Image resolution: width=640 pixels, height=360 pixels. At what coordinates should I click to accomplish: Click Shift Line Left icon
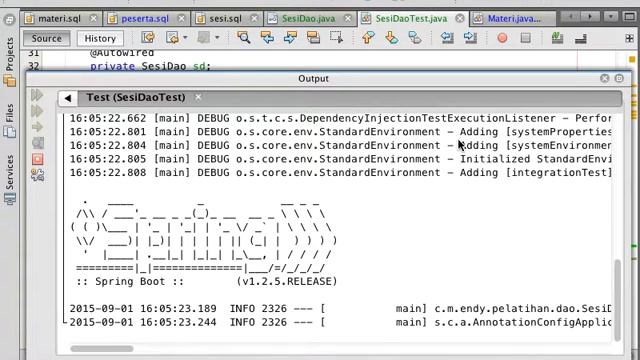point(447,38)
